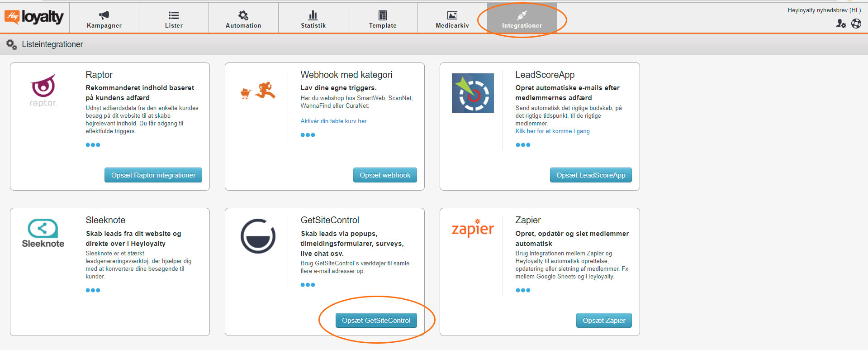This screenshot has width=868, height=350.
Task: Click 'Skab leads fra dit website' subtitle
Action: [133, 239]
